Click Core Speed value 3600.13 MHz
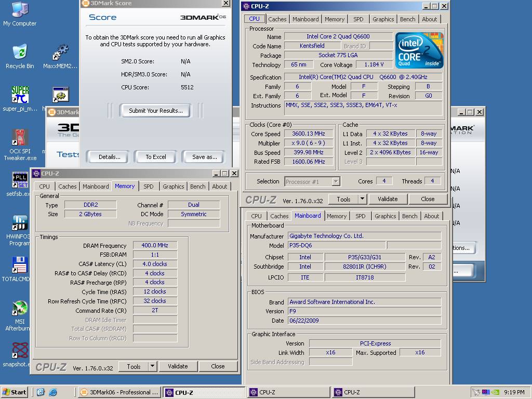 point(309,134)
